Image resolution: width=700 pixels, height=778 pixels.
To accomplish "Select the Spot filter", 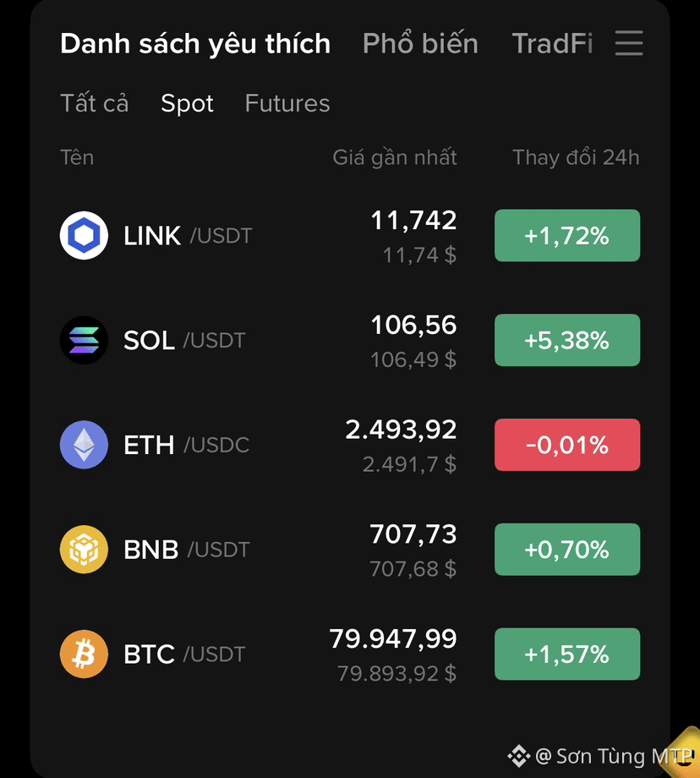I will [x=187, y=104].
